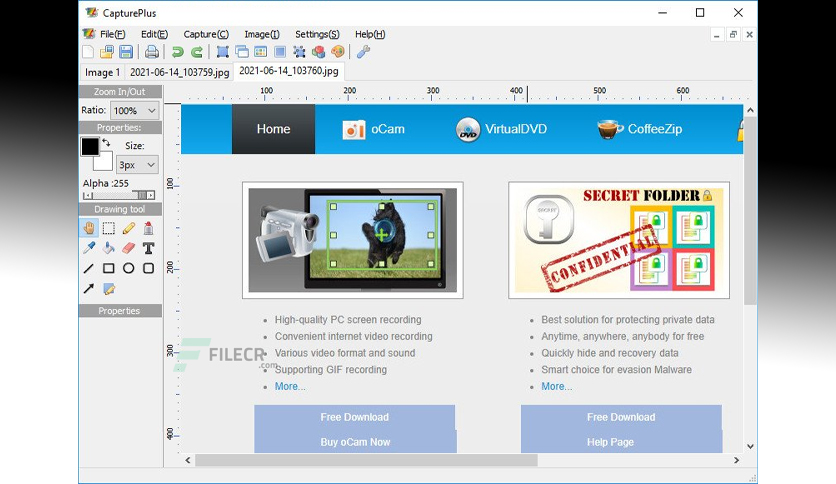Viewport: 836px width, 484px height.
Task: Select the note highlighter tool
Action: 109,288
